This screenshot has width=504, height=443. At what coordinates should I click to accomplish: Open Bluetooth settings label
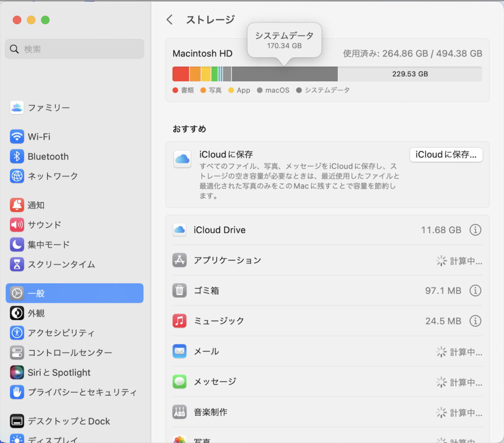[48, 157]
